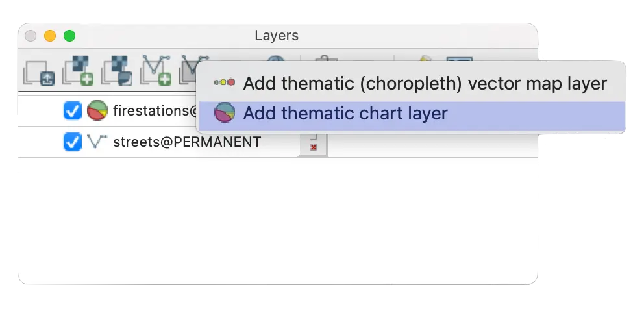Uncheck the firestations layer checkbox
This screenshot has height=313, width=644.
click(72, 111)
